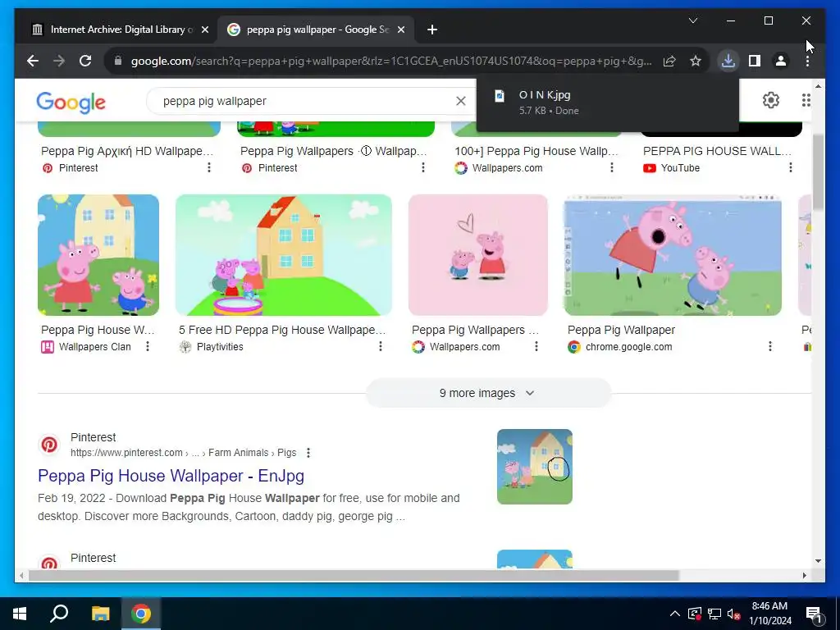Open the chrome.google.com Peppa Pig Wallpaper thumbnail
This screenshot has height=630, width=840.
tap(673, 255)
